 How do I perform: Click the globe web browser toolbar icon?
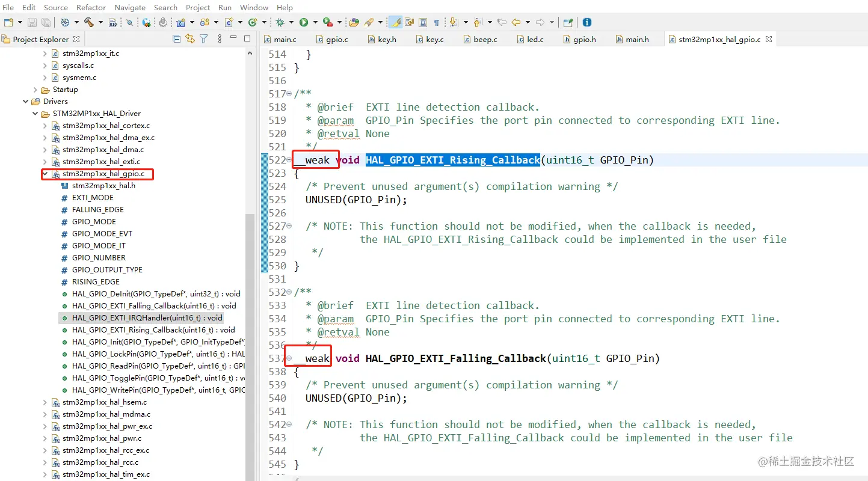pyautogui.click(x=147, y=22)
